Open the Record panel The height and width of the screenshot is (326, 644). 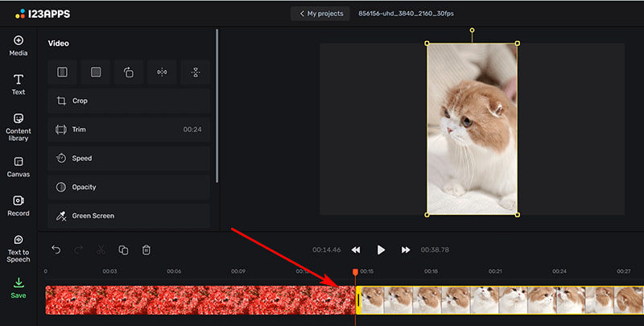coord(18,206)
